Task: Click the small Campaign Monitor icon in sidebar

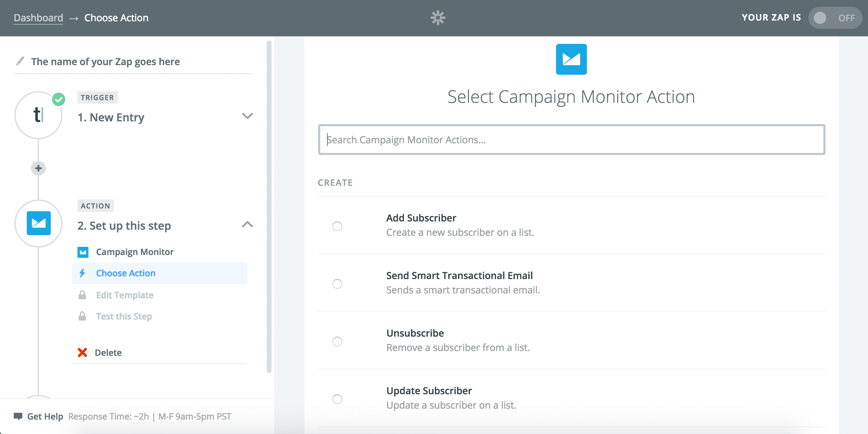Action: pyautogui.click(x=83, y=252)
